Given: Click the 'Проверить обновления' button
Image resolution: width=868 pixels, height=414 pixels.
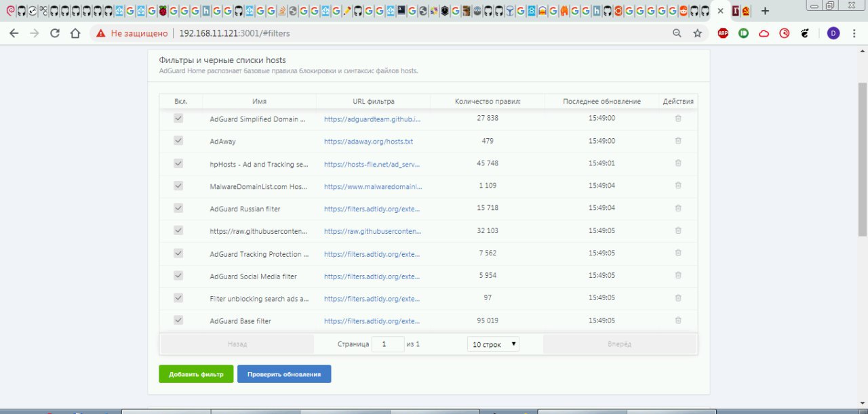Looking at the screenshot, I should click(x=284, y=374).
